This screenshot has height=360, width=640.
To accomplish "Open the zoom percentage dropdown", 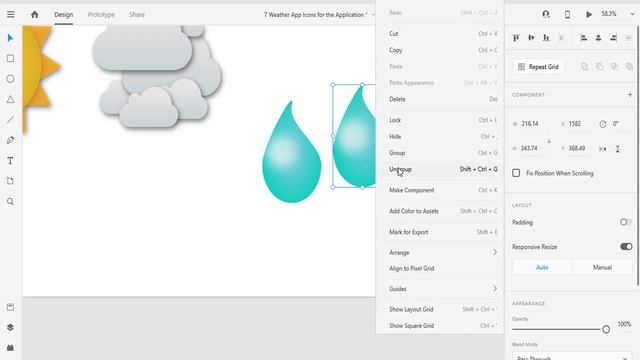I will pyautogui.click(x=632, y=14).
